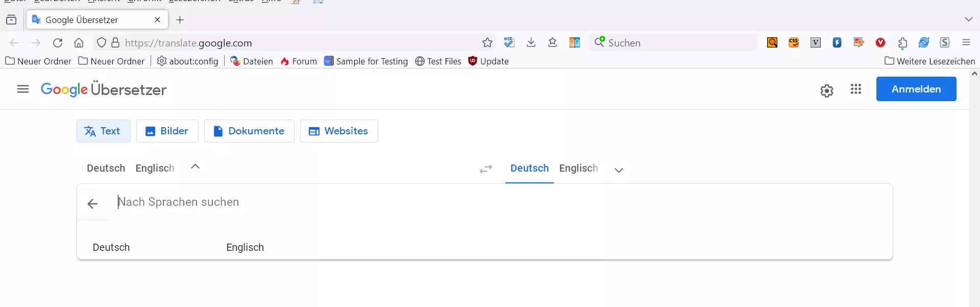Switch to the Bilder tab
This screenshot has height=307, width=980.
pos(167,131)
